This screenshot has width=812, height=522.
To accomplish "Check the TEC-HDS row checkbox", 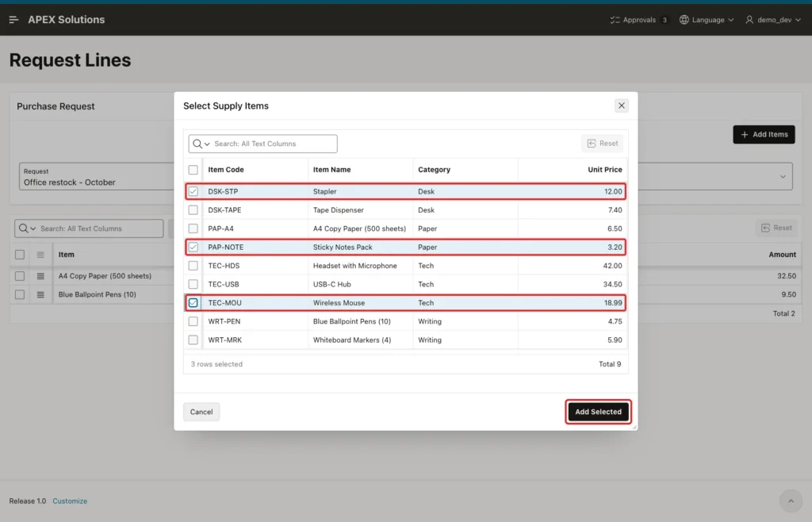I will (193, 266).
